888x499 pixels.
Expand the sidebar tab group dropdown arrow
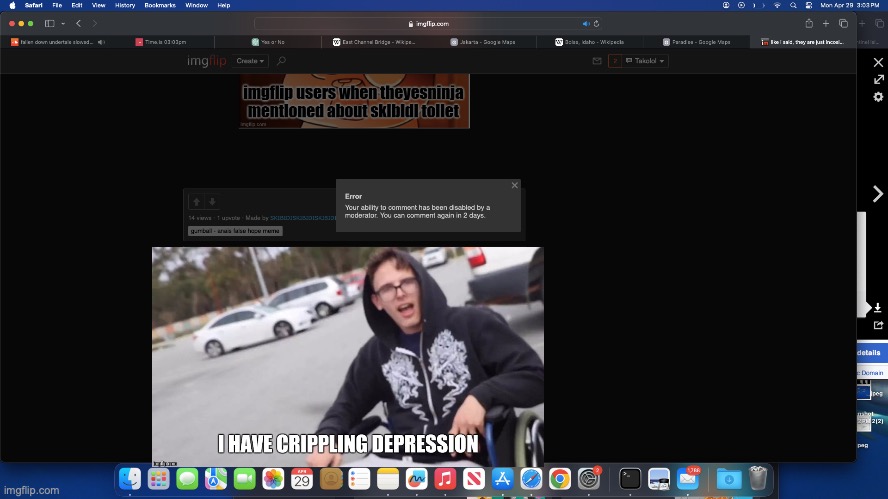click(x=63, y=24)
